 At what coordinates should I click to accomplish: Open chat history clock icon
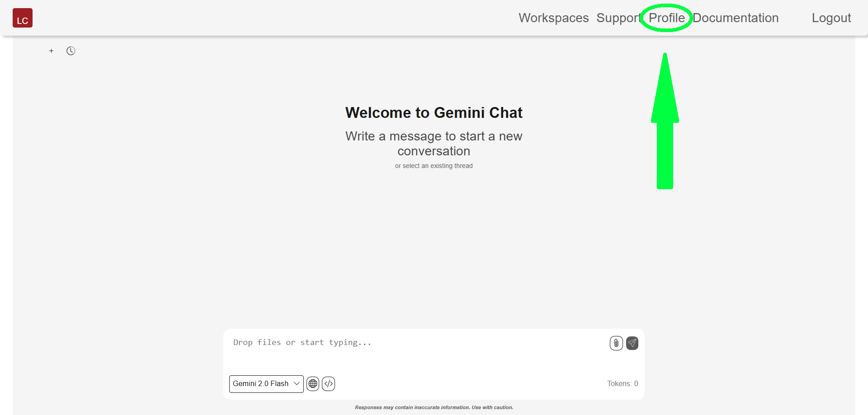pyautogui.click(x=71, y=51)
